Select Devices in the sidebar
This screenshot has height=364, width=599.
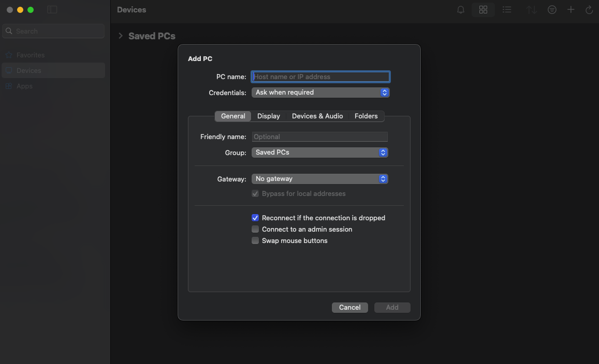tap(53, 71)
